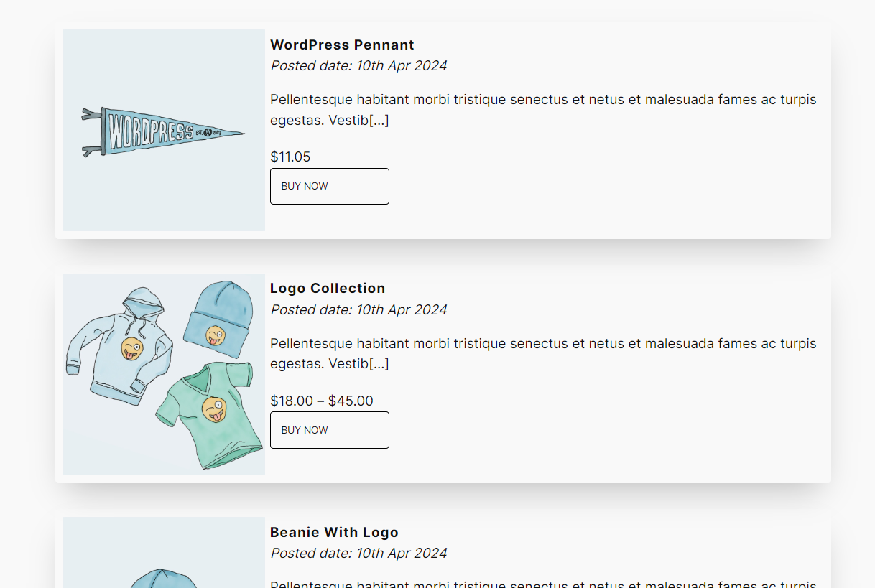Open the Beanie With Logo title
Screen dimensions: 875x588
334,532
